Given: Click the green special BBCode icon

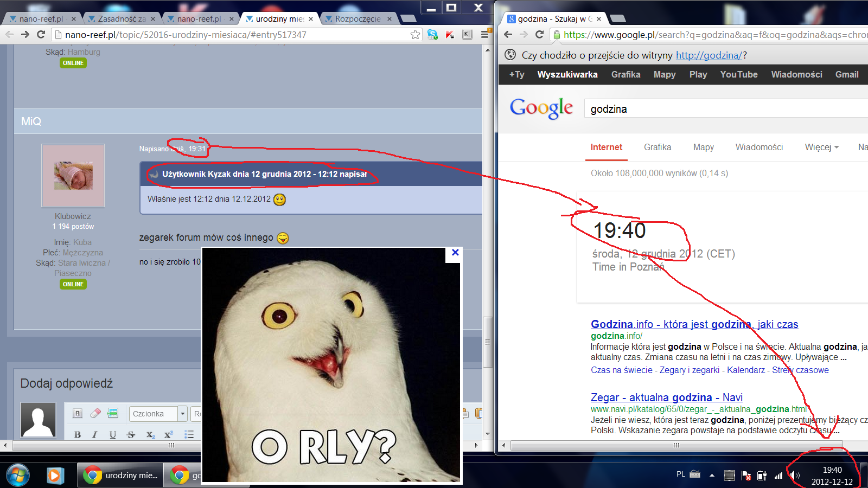Looking at the screenshot, I should [x=113, y=413].
